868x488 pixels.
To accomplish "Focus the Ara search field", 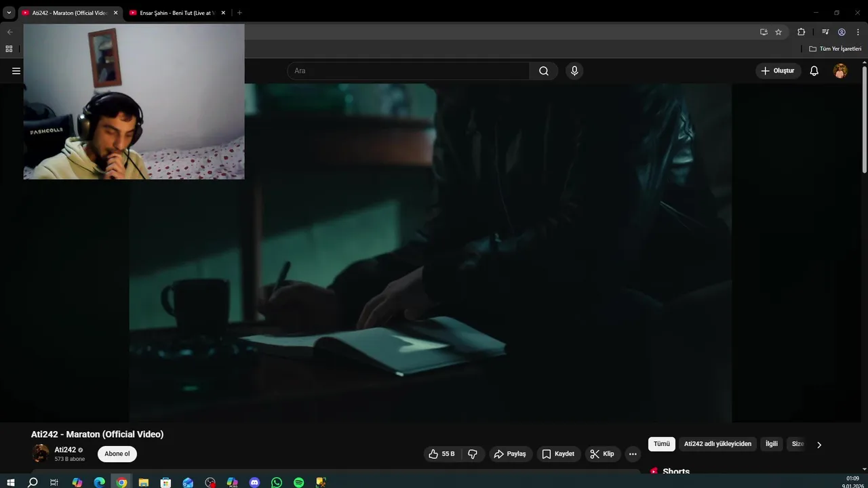I will pos(408,70).
